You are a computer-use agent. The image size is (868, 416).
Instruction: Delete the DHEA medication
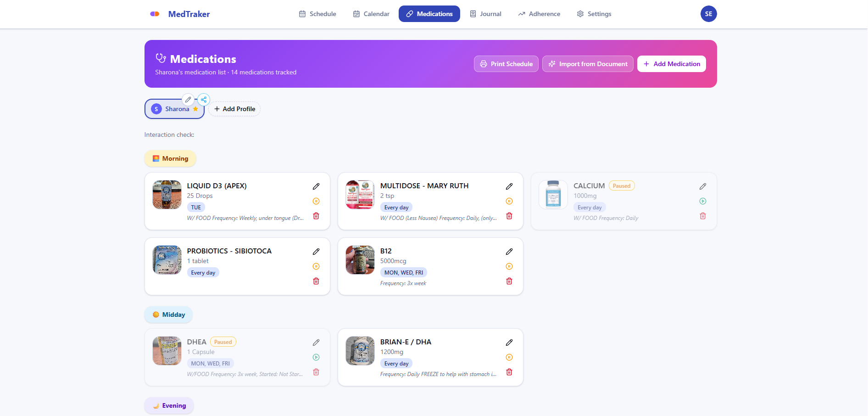click(x=316, y=372)
